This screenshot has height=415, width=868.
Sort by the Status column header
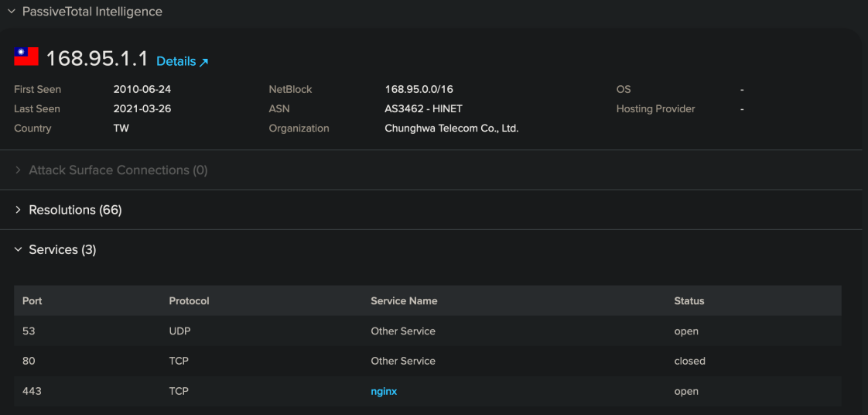pos(689,300)
